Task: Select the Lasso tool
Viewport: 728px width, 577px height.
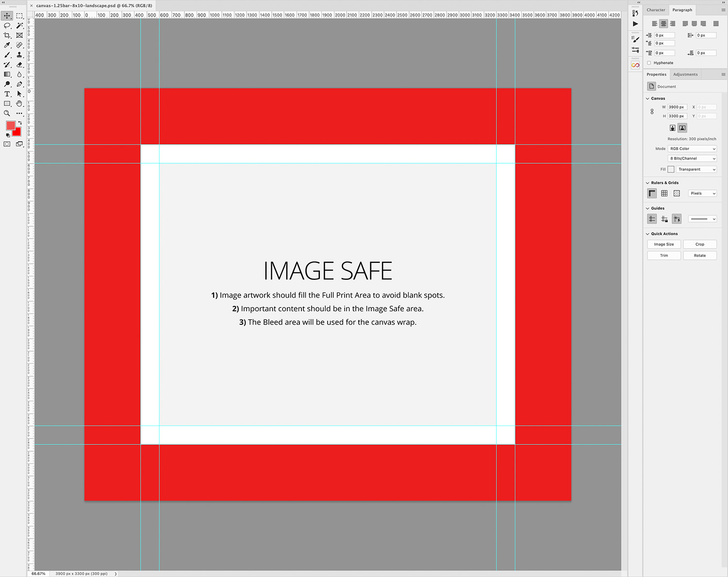Action: tap(7, 26)
